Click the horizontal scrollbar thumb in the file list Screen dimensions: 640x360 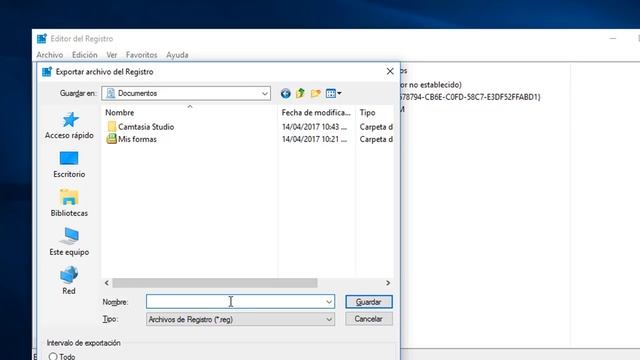pyautogui.click(x=215, y=283)
